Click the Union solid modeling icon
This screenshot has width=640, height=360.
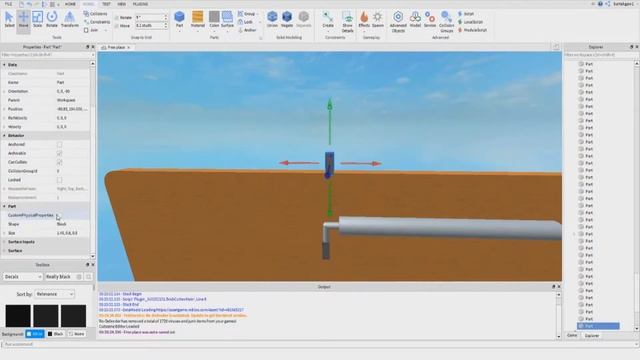coord(272,19)
